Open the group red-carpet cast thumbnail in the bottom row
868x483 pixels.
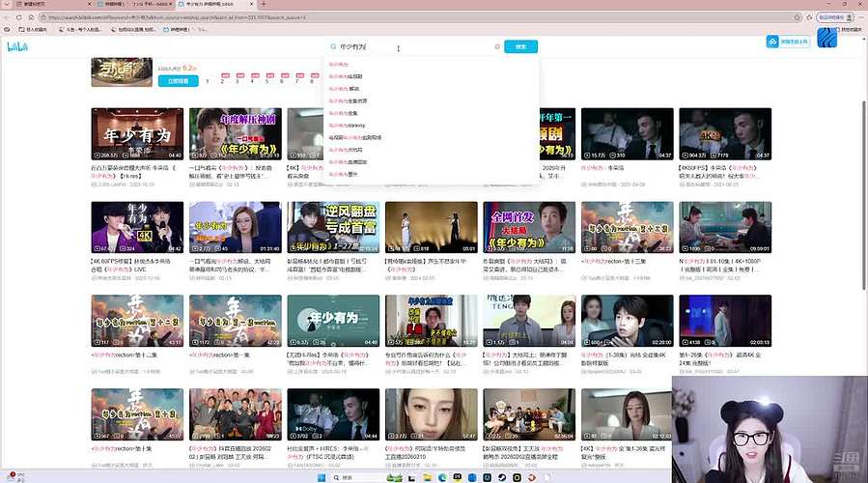236,414
